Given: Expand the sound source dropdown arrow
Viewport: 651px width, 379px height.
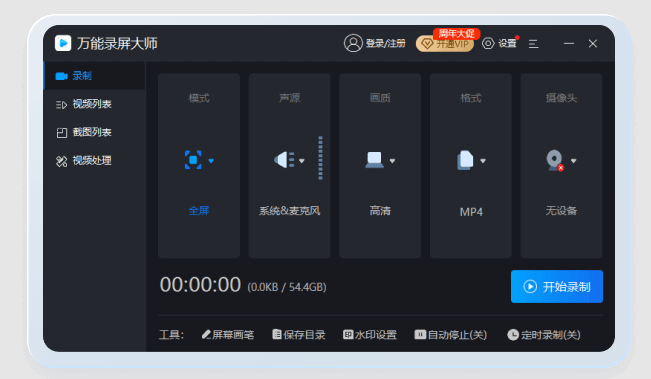Looking at the screenshot, I should click(x=302, y=161).
